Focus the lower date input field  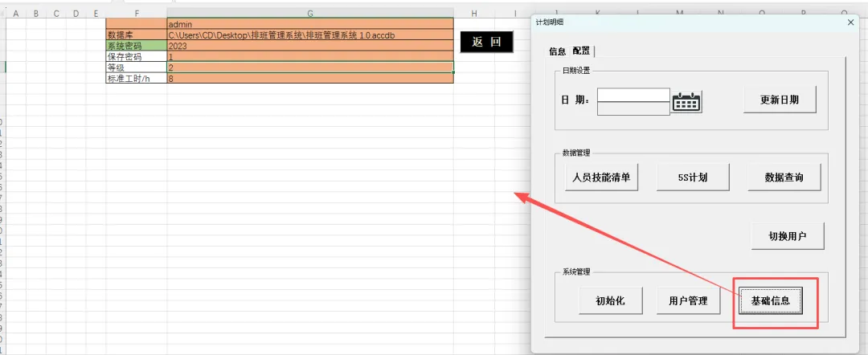pyautogui.click(x=633, y=109)
